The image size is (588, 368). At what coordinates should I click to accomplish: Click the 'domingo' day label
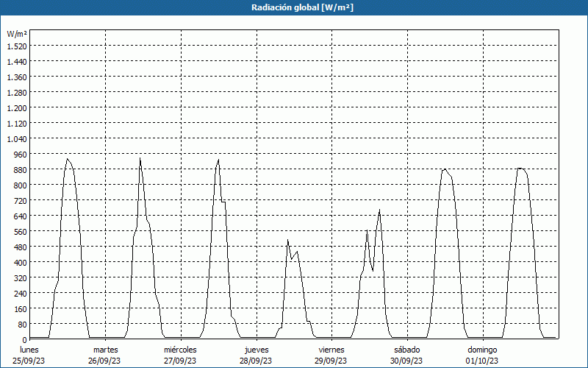(483, 350)
